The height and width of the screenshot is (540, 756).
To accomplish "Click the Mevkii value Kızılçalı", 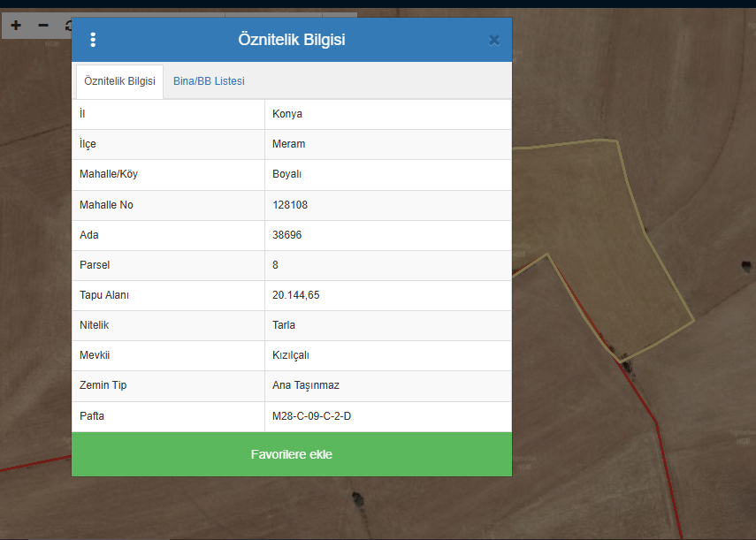I will click(x=290, y=355).
